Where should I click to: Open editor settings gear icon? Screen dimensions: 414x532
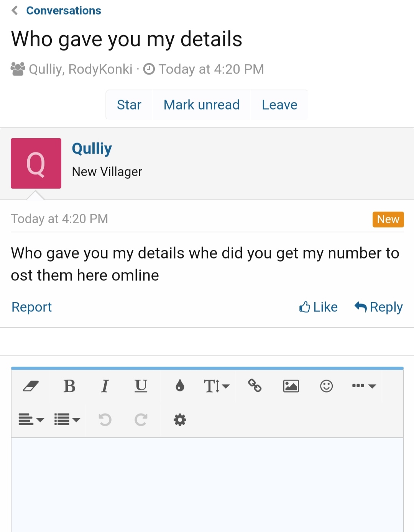[x=180, y=420]
